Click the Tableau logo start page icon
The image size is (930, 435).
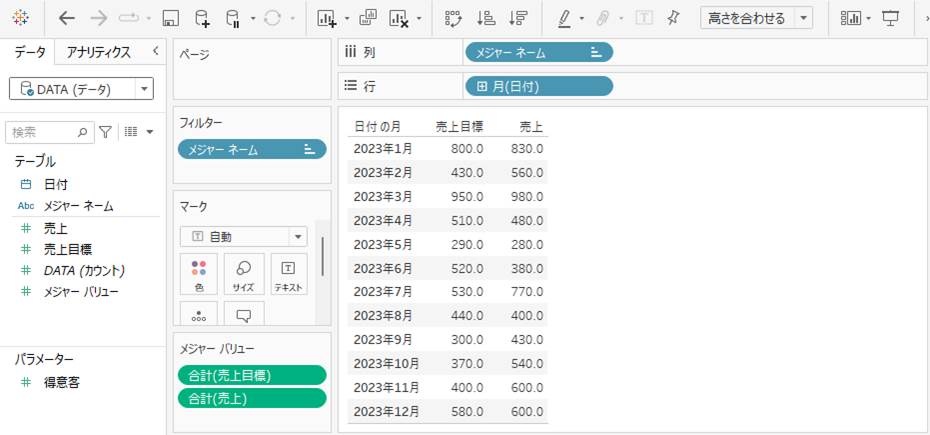click(x=20, y=18)
